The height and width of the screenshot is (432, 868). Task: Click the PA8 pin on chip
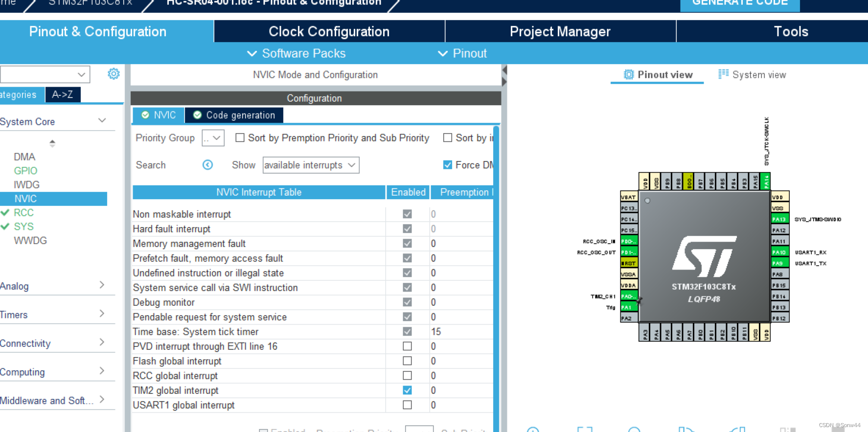pos(779,274)
